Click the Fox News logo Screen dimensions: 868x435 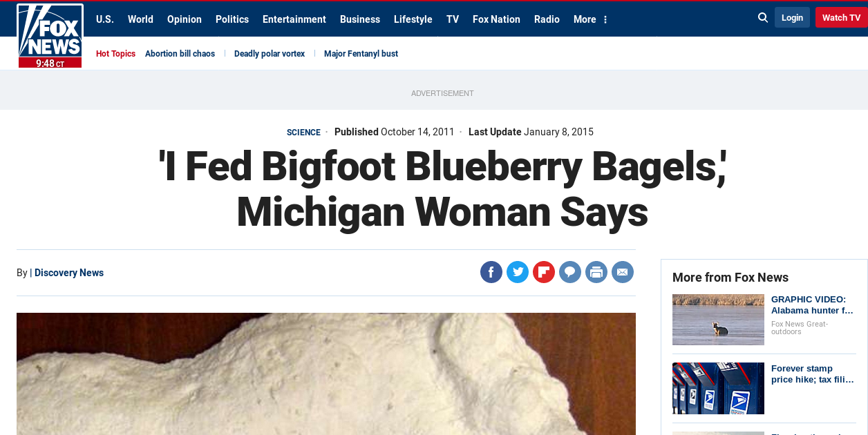50,36
